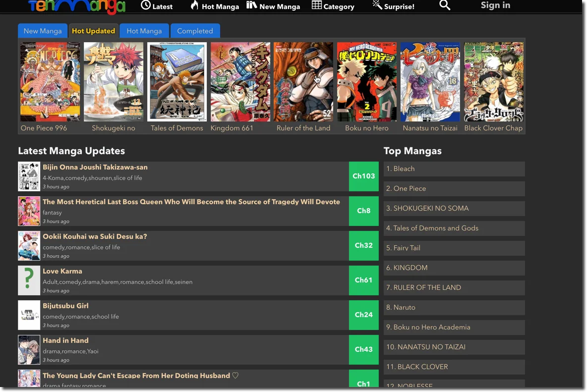Viewport: 587px width, 392px height.
Task: Select 3. SHOKUGEKI NO SOMA entry
Action: tap(454, 208)
